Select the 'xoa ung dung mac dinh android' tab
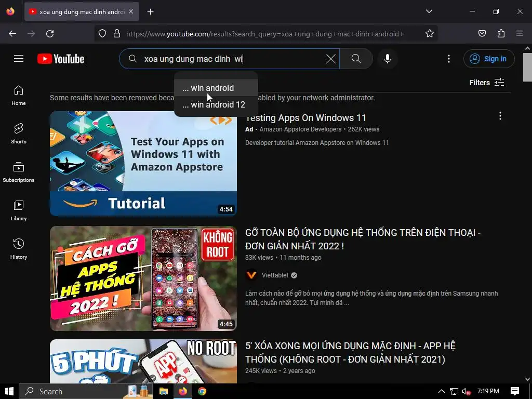The image size is (532, 399). pos(82,12)
